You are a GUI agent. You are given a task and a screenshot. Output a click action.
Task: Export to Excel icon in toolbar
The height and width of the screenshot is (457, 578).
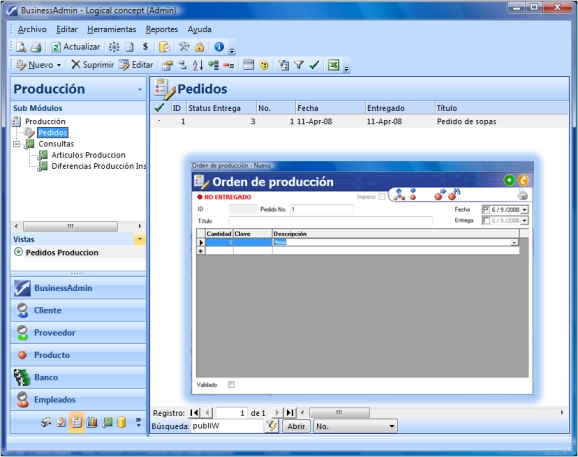tap(334, 65)
